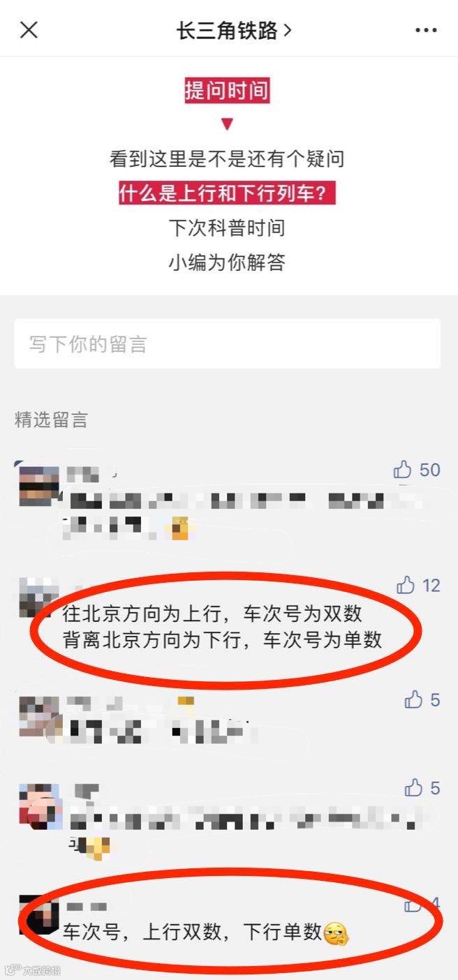Tap the 写下你的留言 comment field
Screen dimensions: 458x980
tap(228, 343)
